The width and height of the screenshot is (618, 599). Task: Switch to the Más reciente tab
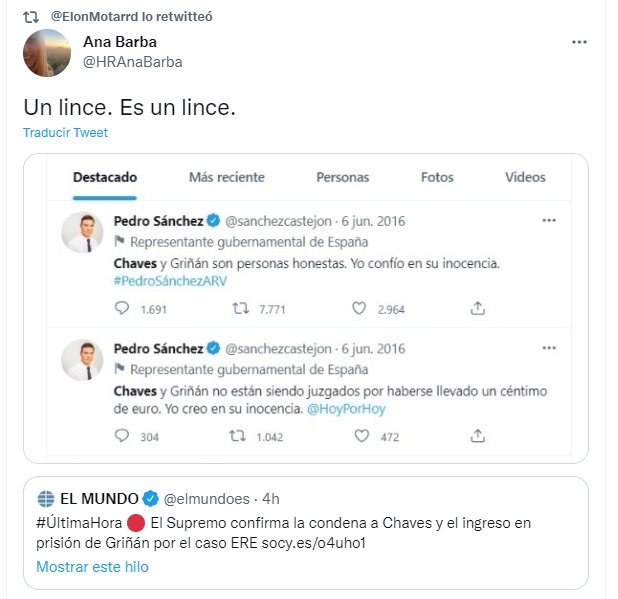click(x=227, y=177)
